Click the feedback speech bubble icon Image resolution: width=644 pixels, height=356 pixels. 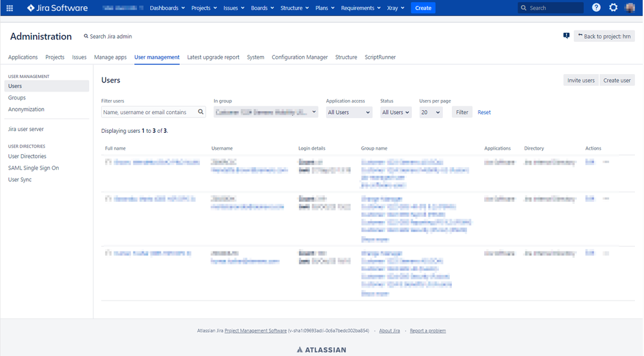[x=567, y=35]
